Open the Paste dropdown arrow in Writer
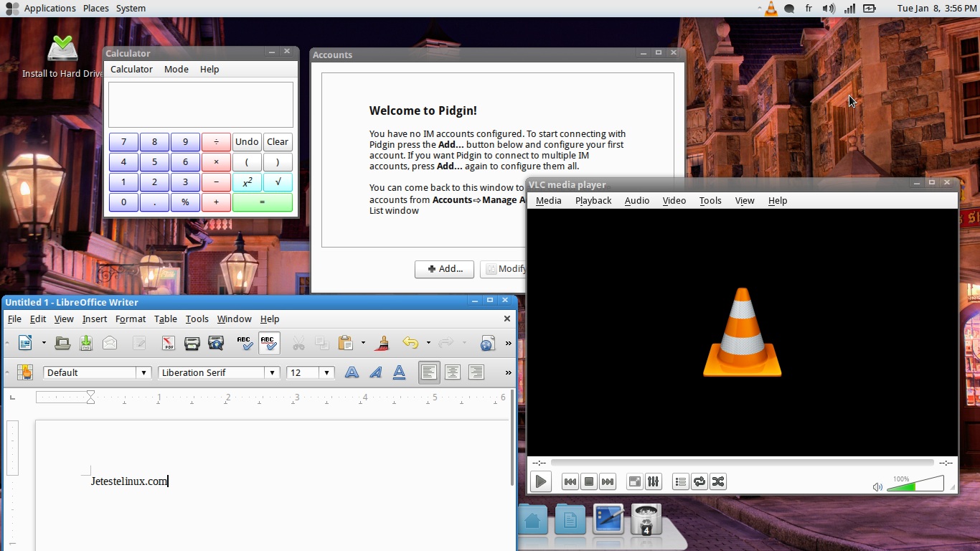This screenshot has width=980, height=551. coord(363,343)
